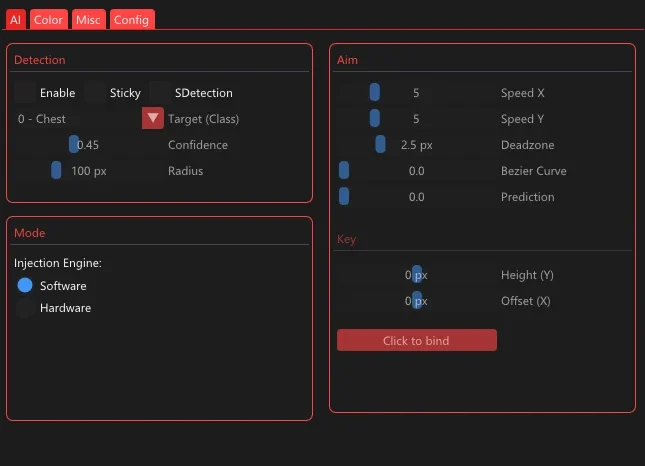Click the Detection section heading
Screen dimensions: 645x466
coord(40,60)
